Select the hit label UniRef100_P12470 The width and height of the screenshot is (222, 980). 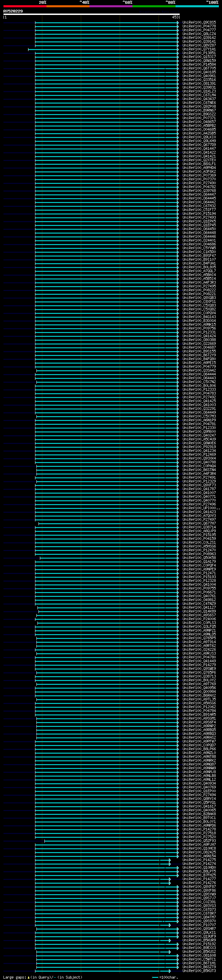[x=199, y=550]
